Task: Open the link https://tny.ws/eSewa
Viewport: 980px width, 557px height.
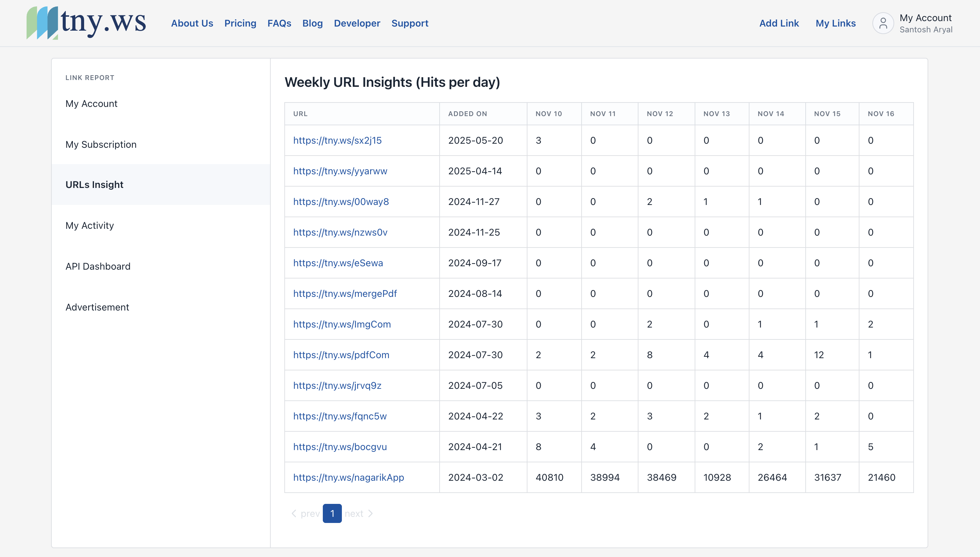Action: [x=338, y=263]
